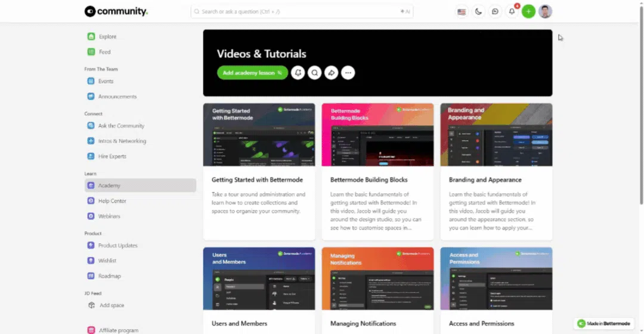The image size is (644, 334).
Task: Click the Affiliate program icon
Action: tap(91, 330)
